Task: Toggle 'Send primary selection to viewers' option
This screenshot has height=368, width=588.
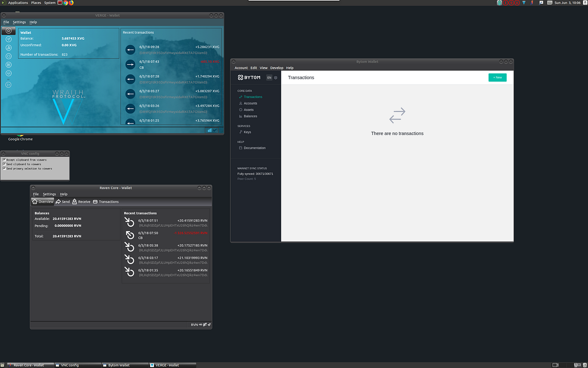Action: 4,168
